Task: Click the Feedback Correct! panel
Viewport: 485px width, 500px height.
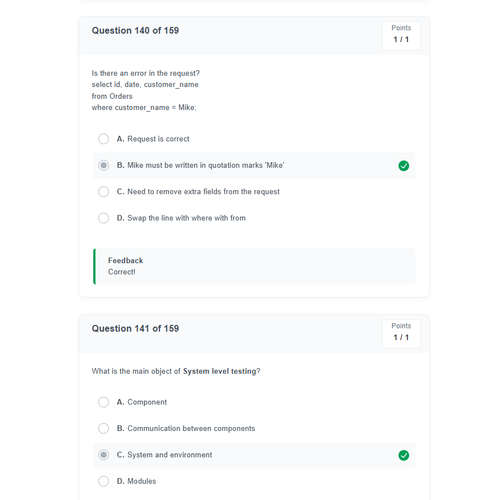Action: point(254,266)
